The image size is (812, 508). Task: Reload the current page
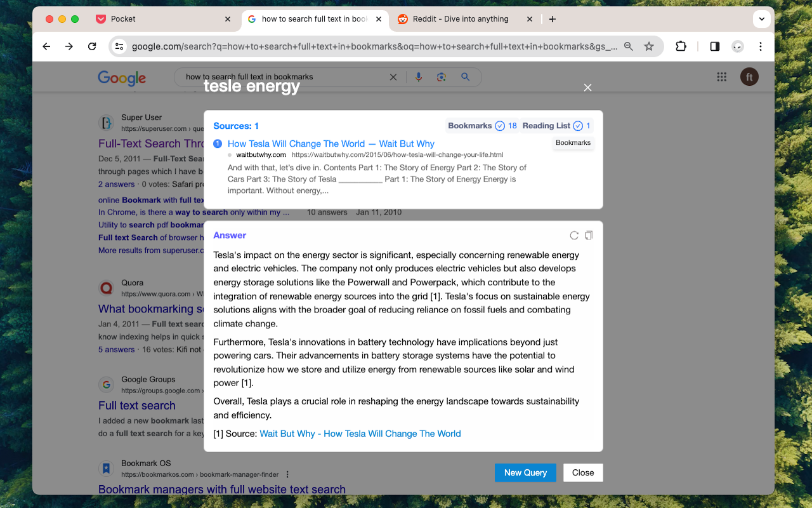click(92, 46)
